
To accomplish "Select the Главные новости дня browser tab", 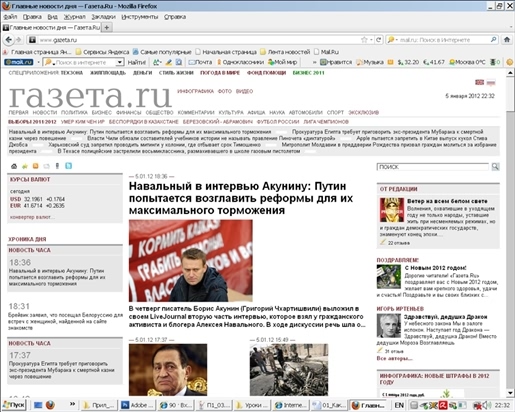I will 52,28.
